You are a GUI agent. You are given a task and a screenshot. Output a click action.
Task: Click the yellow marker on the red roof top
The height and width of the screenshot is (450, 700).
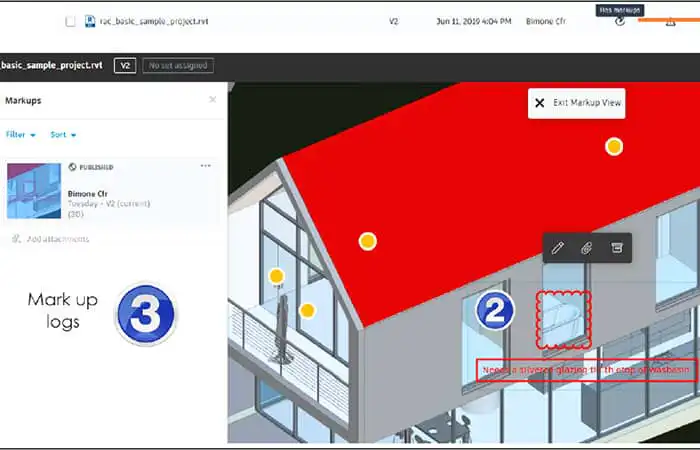coord(614,146)
